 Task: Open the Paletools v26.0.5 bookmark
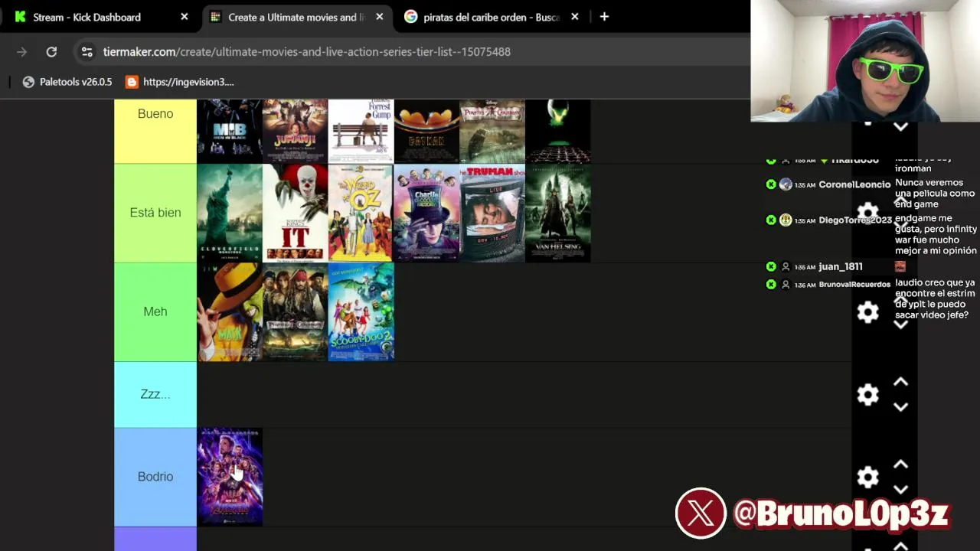tap(67, 82)
